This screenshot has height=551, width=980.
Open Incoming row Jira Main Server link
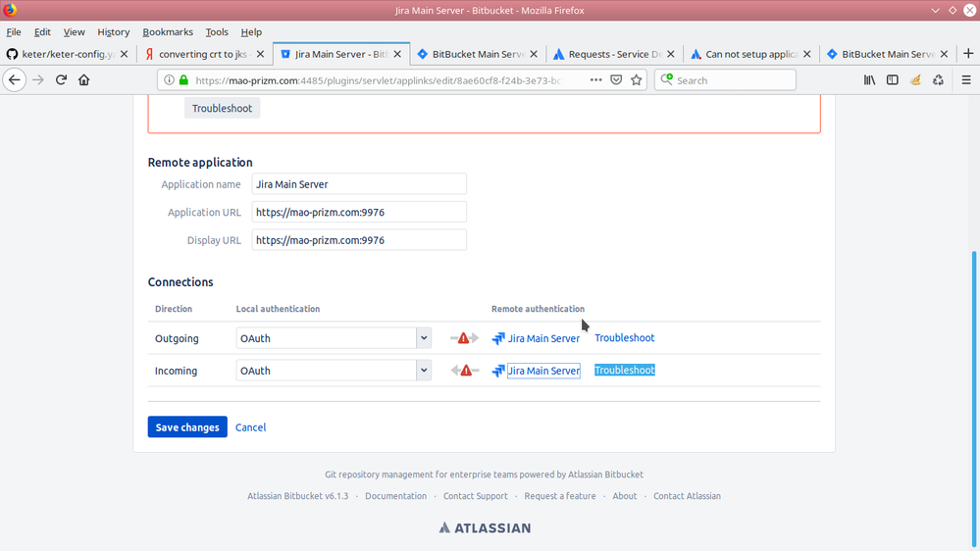[543, 371]
